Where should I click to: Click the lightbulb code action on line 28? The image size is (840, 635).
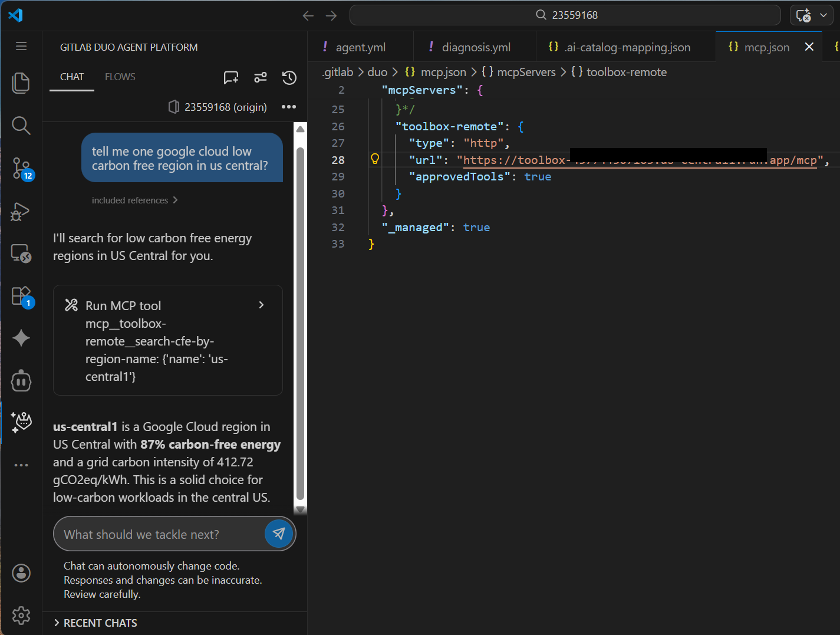[374, 159]
